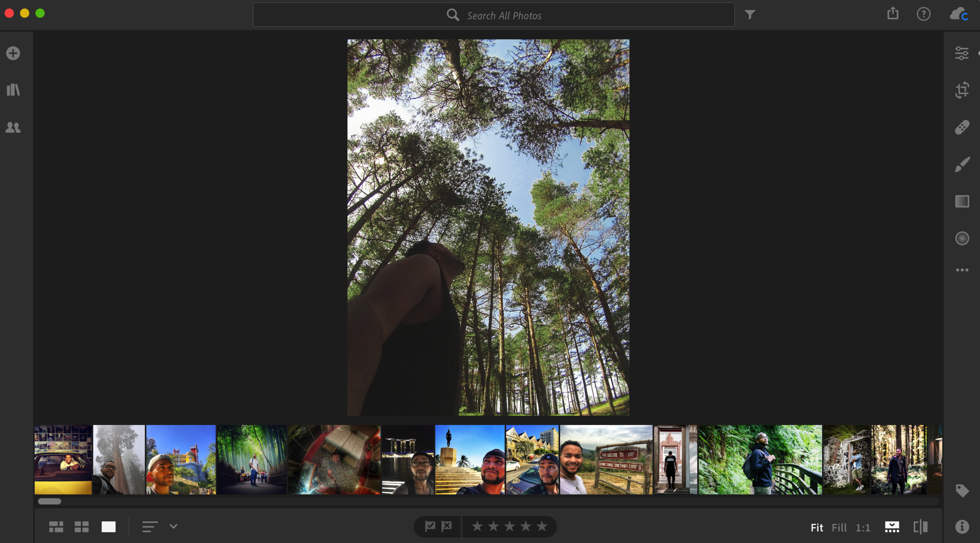The width and height of the screenshot is (980, 543).
Task: Set zoom to Fill
Action: [839, 527]
